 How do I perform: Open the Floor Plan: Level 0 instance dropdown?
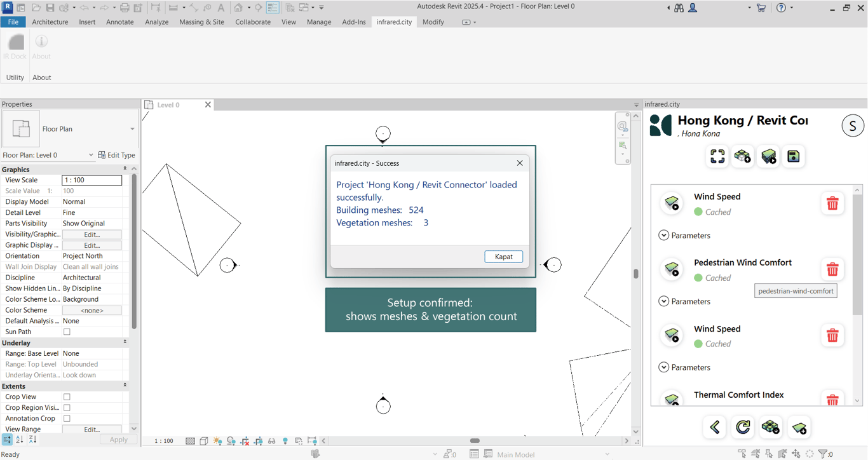[91, 155]
